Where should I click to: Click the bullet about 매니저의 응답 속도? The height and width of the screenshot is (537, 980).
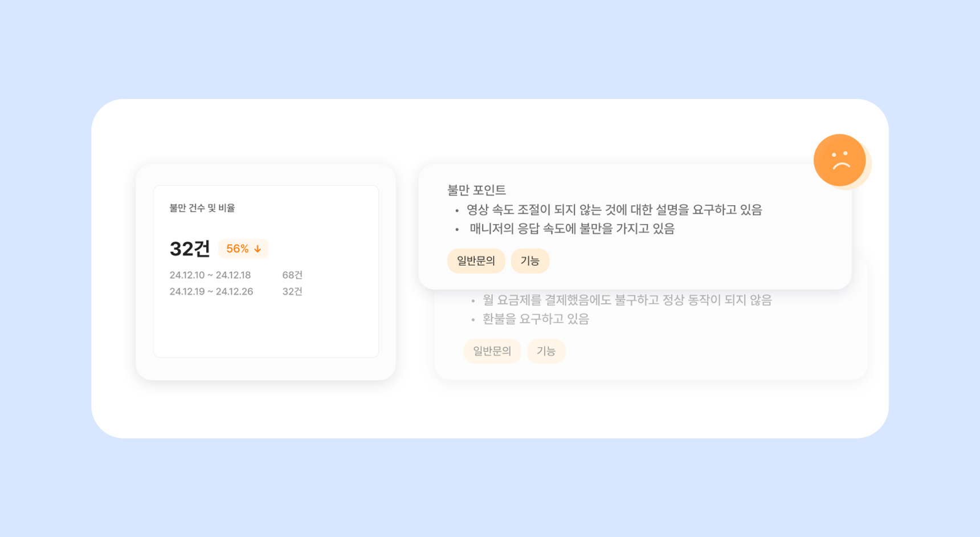[572, 229]
